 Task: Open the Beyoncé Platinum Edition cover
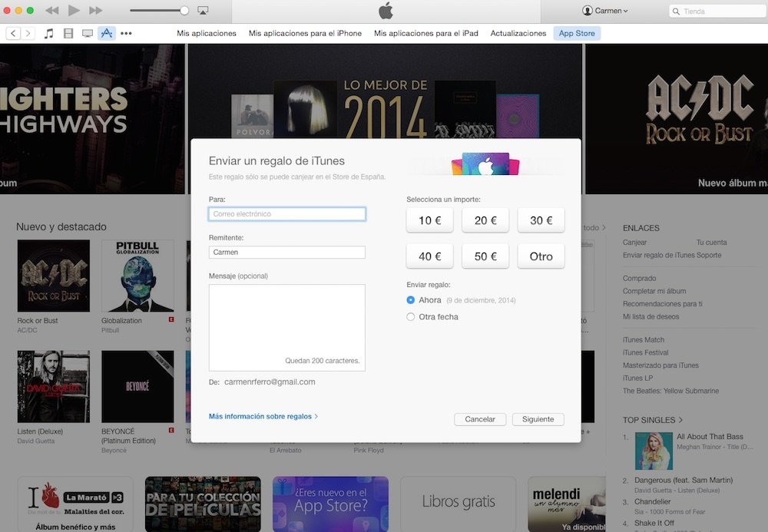click(137, 386)
